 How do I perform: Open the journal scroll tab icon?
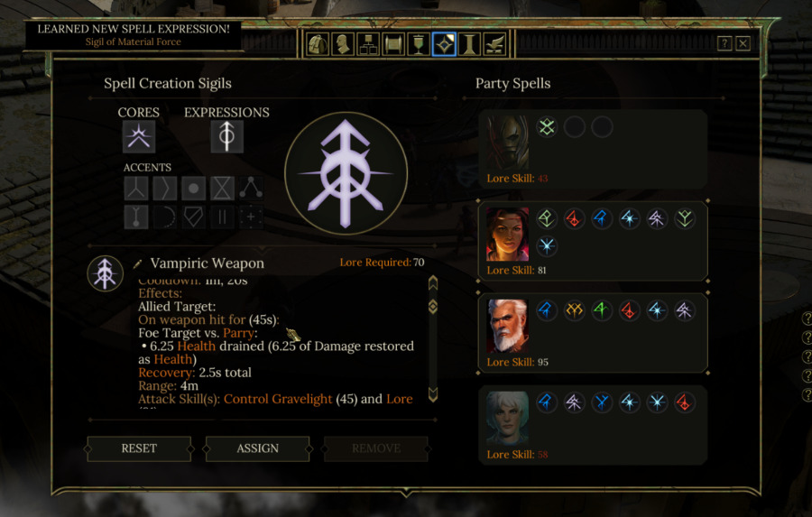point(393,44)
